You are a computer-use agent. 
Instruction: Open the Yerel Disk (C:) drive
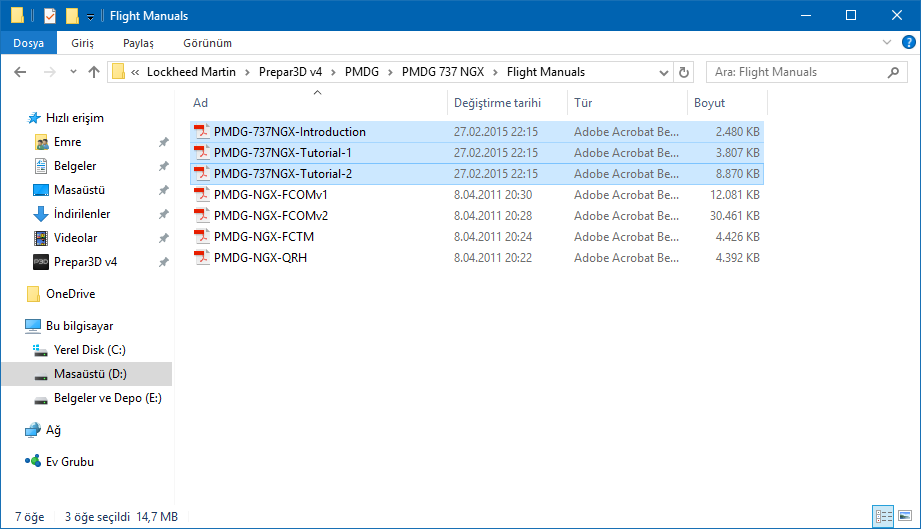89,350
